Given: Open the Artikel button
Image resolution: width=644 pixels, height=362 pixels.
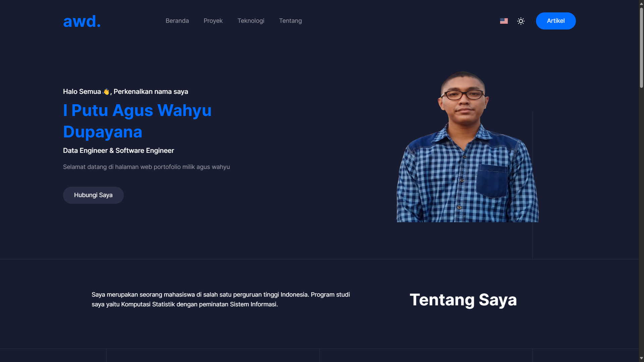Looking at the screenshot, I should (556, 21).
